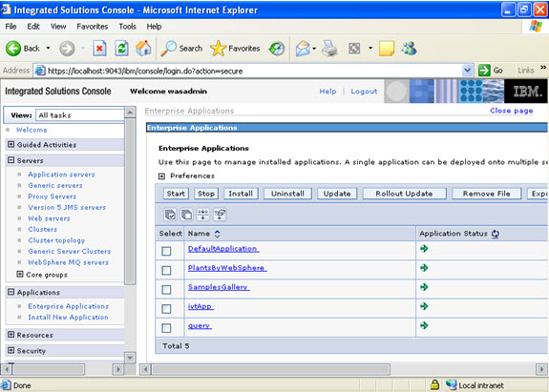Open the View menu
Screen dimensions: 549x392
point(58,27)
